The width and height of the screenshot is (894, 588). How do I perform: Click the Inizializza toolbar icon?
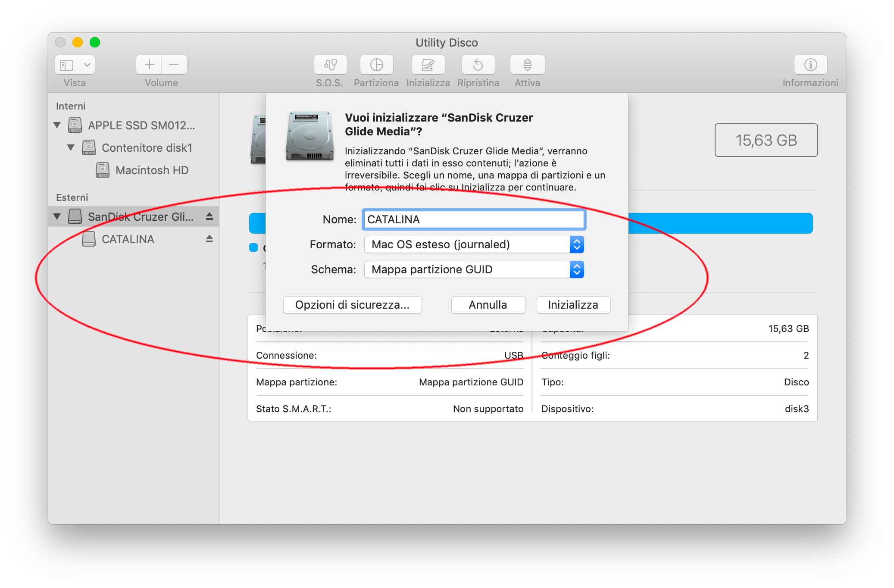tap(428, 65)
